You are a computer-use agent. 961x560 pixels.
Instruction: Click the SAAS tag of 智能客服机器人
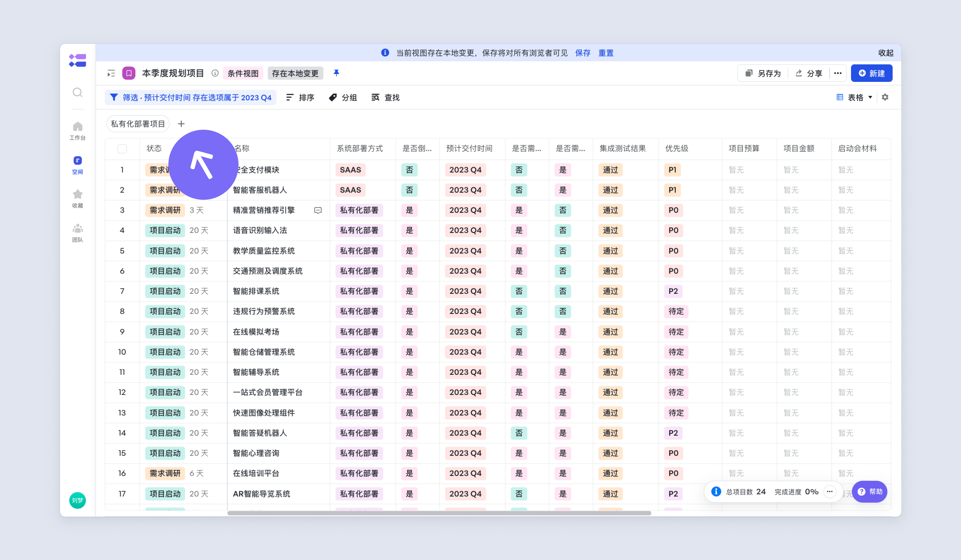350,190
